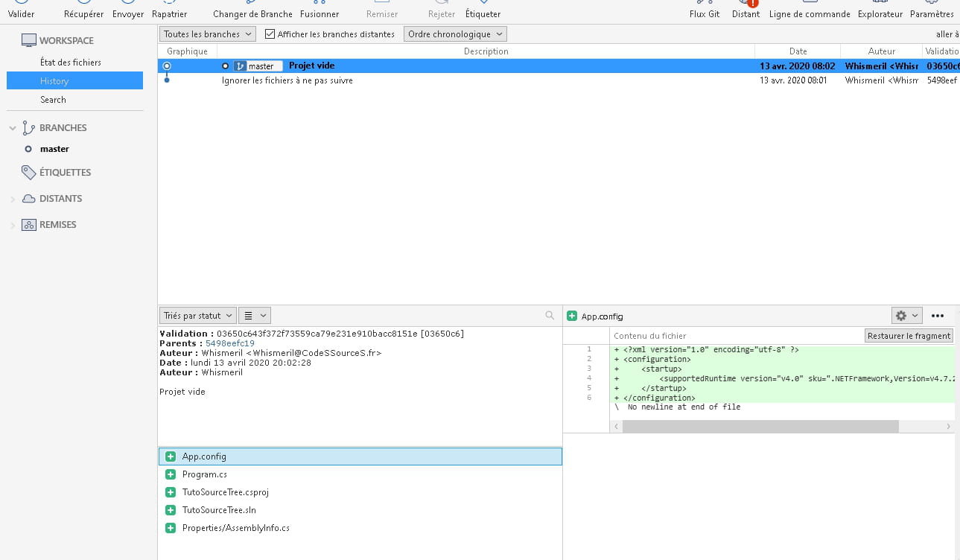
Task: Click the search magnifier icon
Action: pos(550,316)
